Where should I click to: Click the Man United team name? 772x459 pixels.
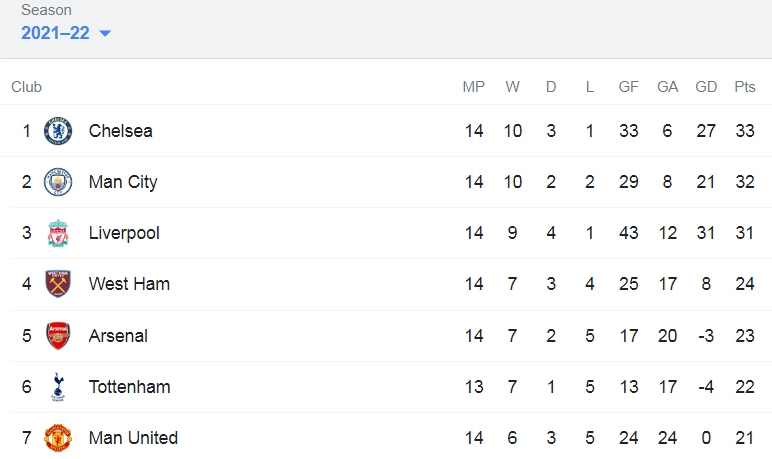[133, 438]
